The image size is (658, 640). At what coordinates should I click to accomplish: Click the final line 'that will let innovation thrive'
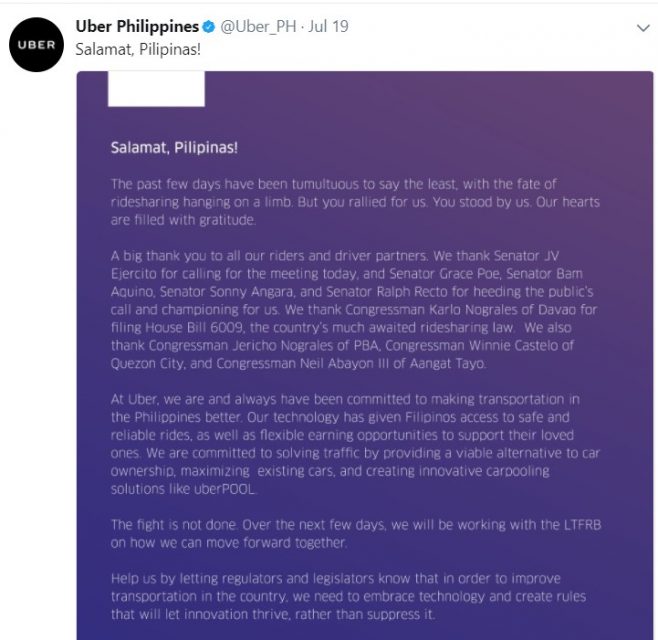273,614
